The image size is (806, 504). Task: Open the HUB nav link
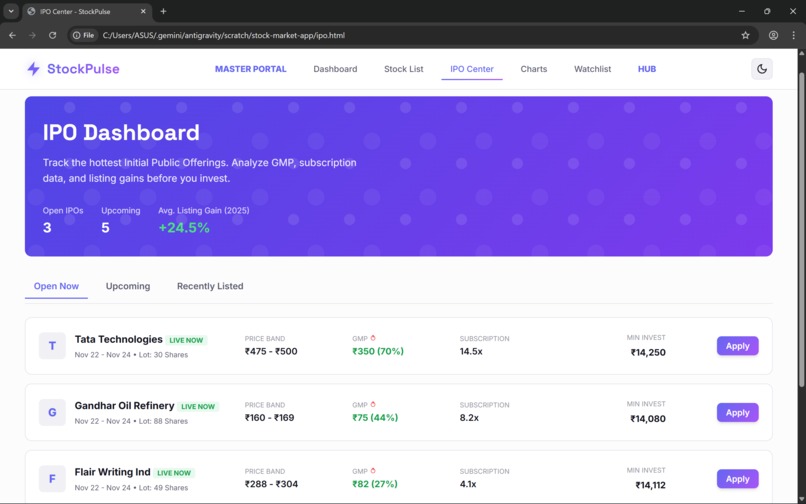(x=647, y=69)
